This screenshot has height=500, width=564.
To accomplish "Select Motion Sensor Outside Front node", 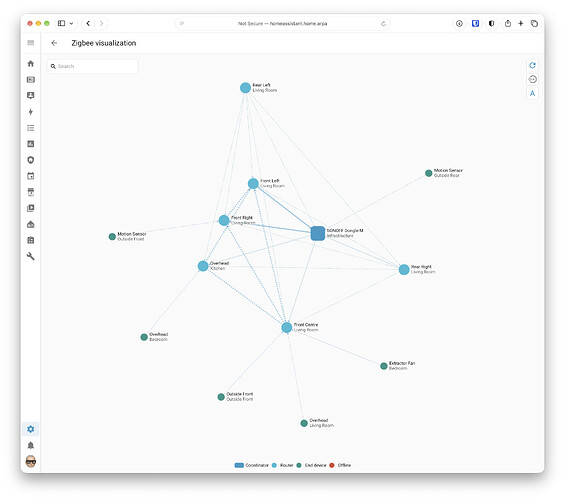I will point(112,237).
